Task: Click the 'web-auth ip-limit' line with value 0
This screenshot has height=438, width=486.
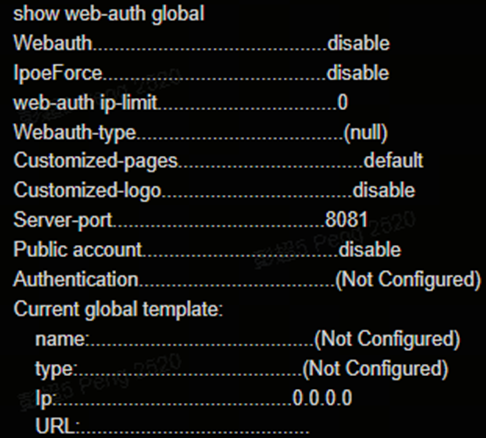Action: (x=180, y=102)
